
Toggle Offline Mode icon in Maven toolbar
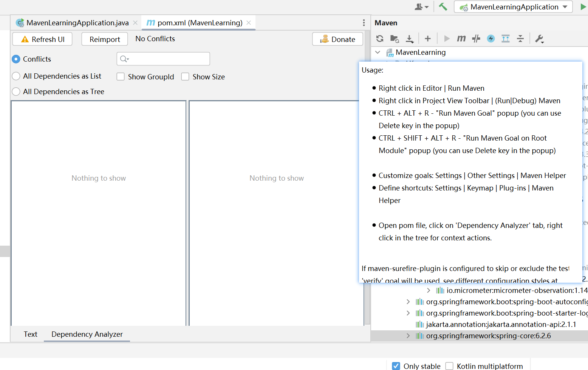476,39
